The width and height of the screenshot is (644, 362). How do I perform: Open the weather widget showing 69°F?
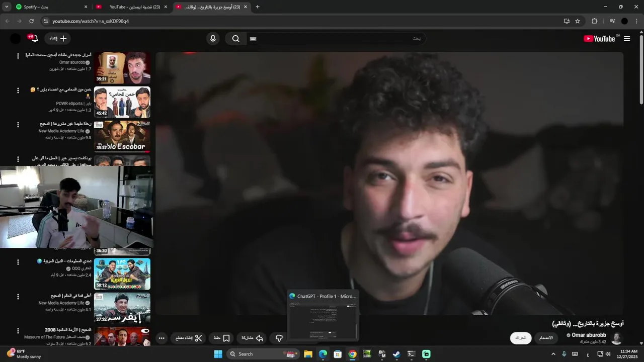tap(23, 354)
